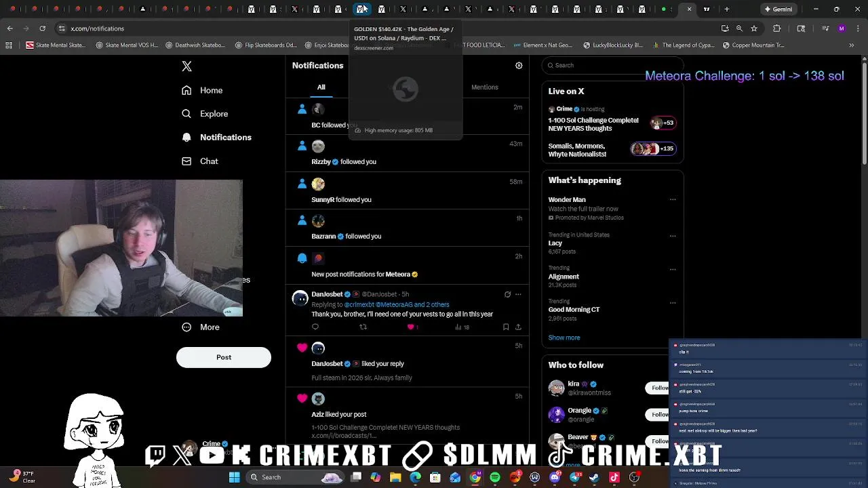Open the Windows Start menu

234,477
